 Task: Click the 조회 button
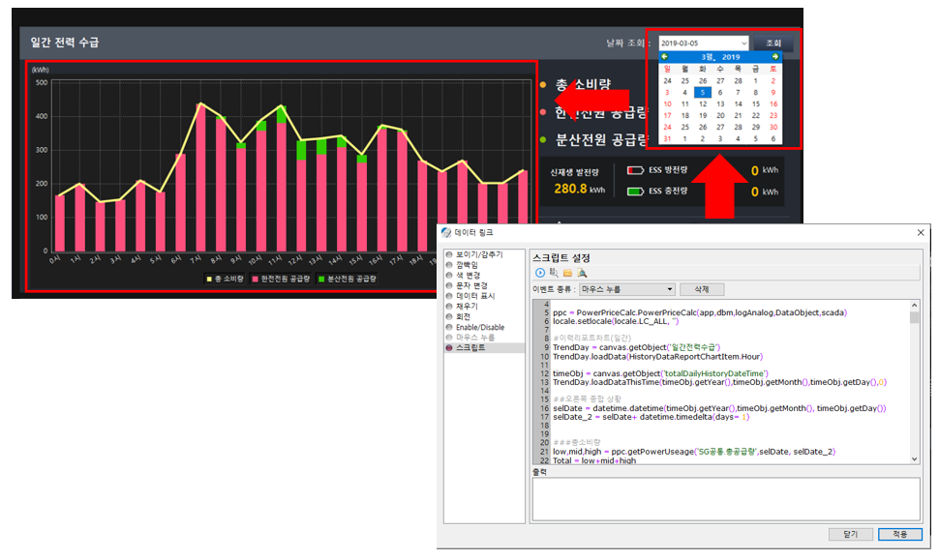(x=773, y=44)
